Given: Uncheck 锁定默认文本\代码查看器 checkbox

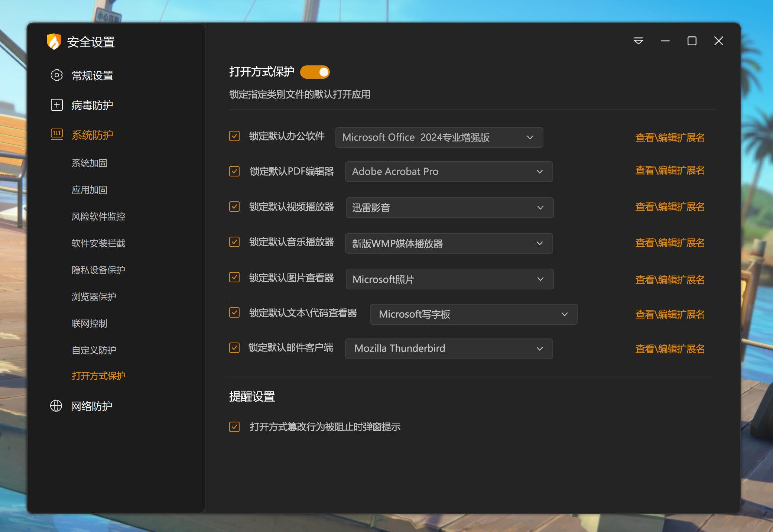Looking at the screenshot, I should pos(234,312).
